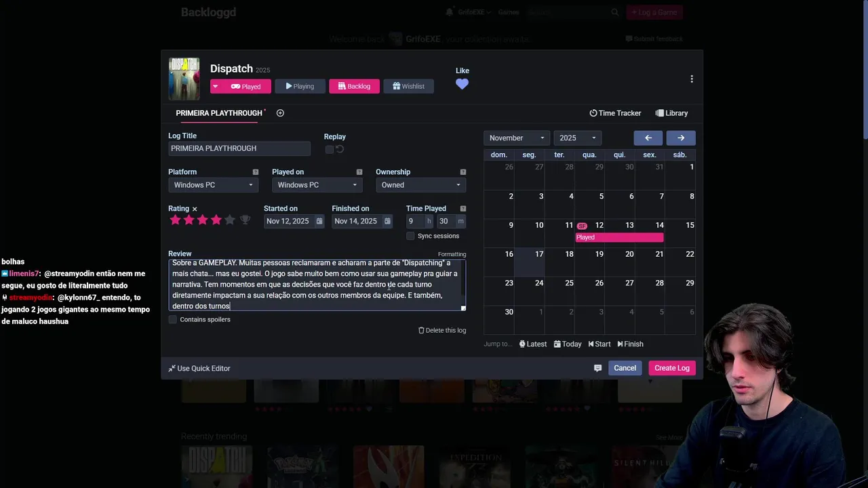Click the feedback comment icon beside Cancel
The width and height of the screenshot is (868, 488).
597,368
